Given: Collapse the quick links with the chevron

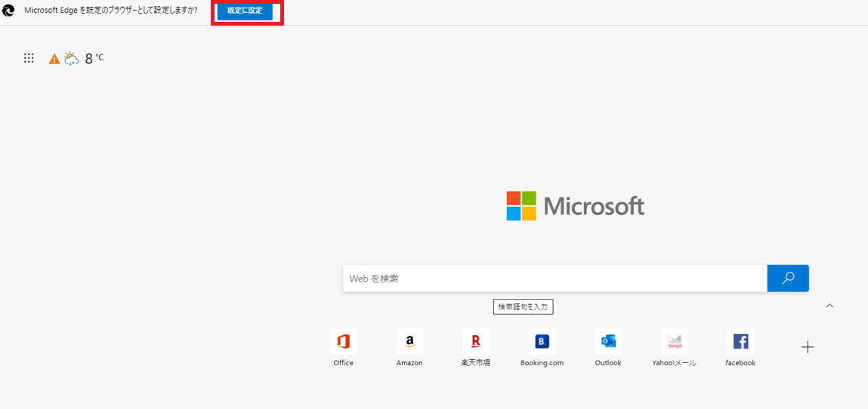Looking at the screenshot, I should coord(829,306).
